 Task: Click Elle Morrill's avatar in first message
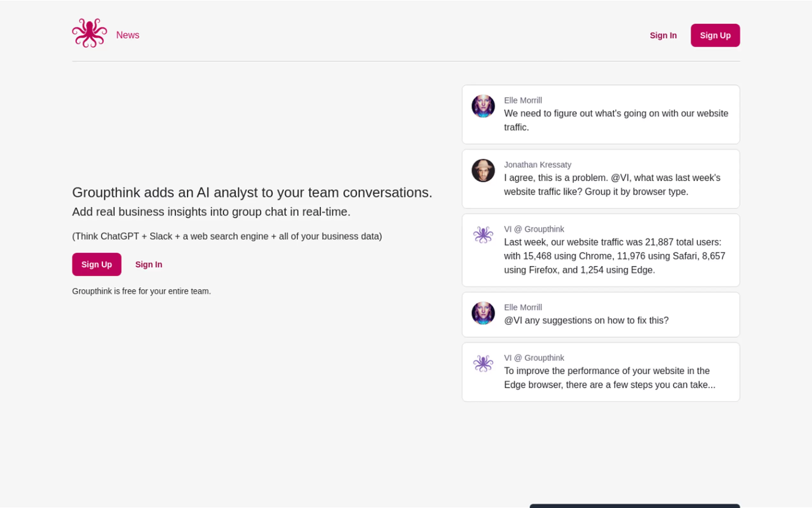(x=483, y=106)
